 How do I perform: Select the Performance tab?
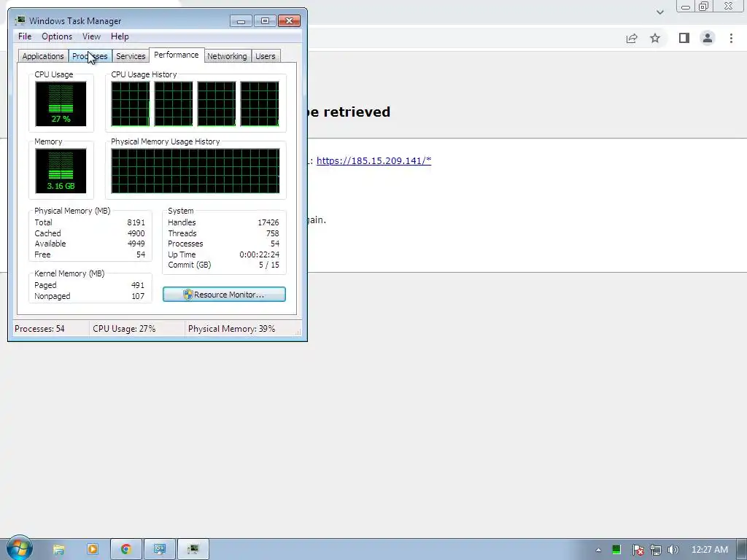177,55
